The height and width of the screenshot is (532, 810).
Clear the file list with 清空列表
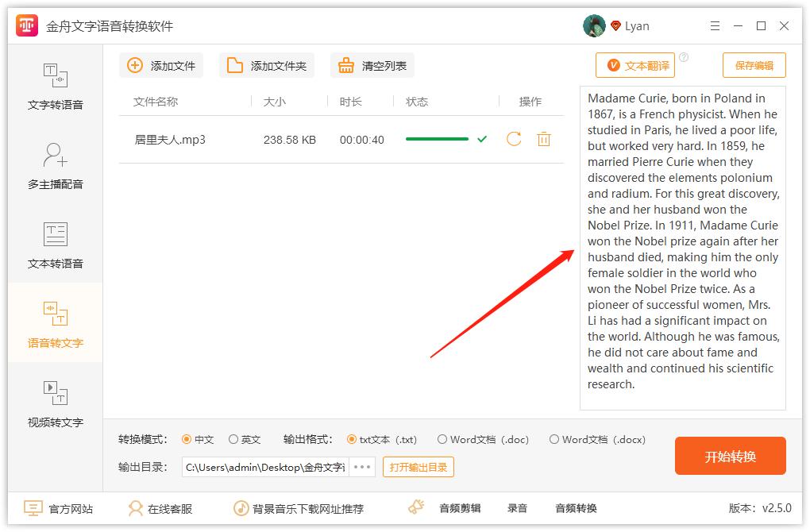[x=372, y=65]
